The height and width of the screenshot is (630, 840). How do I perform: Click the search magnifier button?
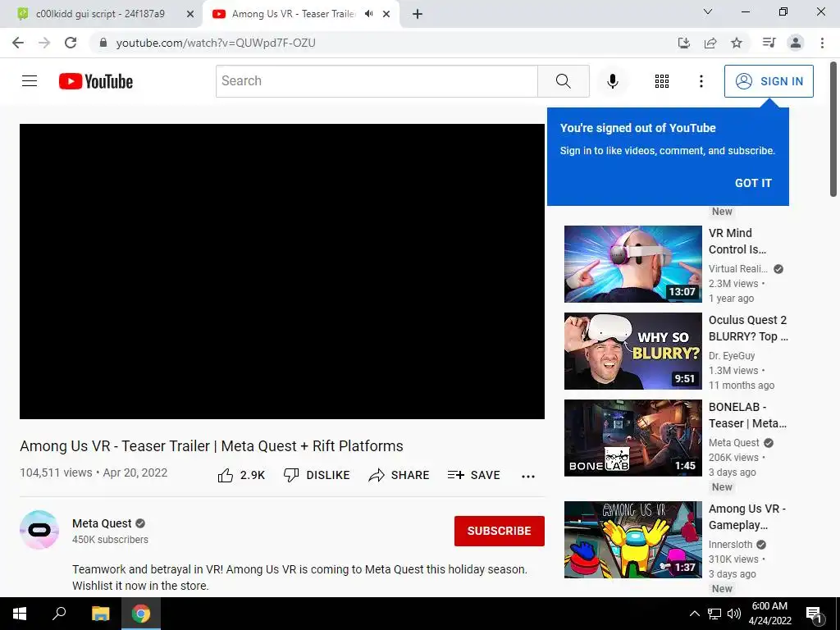[x=563, y=81]
